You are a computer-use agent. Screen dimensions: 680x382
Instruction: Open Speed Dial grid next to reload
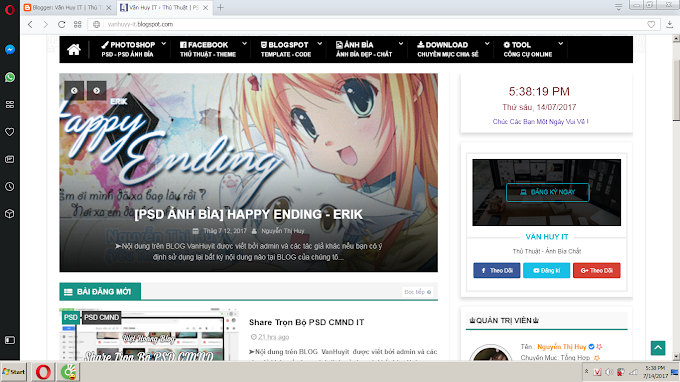[78, 24]
